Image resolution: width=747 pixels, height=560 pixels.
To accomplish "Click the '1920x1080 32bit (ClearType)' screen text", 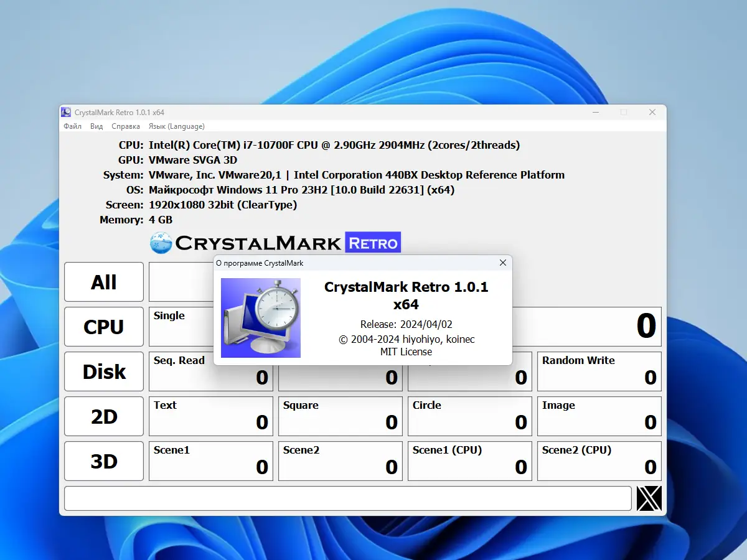I will tap(223, 205).
